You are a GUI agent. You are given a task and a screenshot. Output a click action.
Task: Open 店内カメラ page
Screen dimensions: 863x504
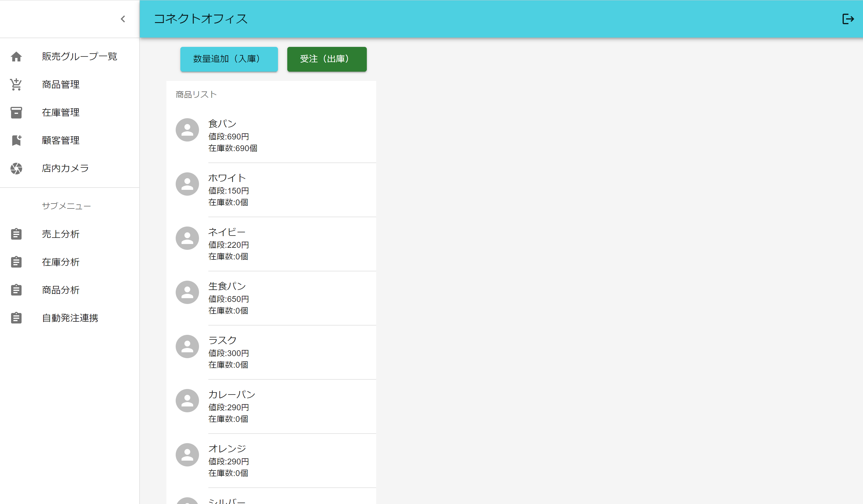point(70,168)
